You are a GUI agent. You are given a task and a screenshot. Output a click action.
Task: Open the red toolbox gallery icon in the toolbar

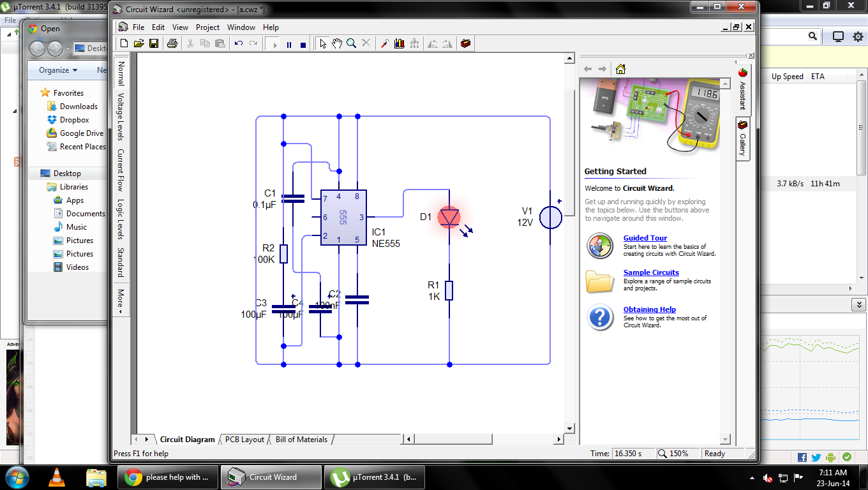tap(466, 43)
